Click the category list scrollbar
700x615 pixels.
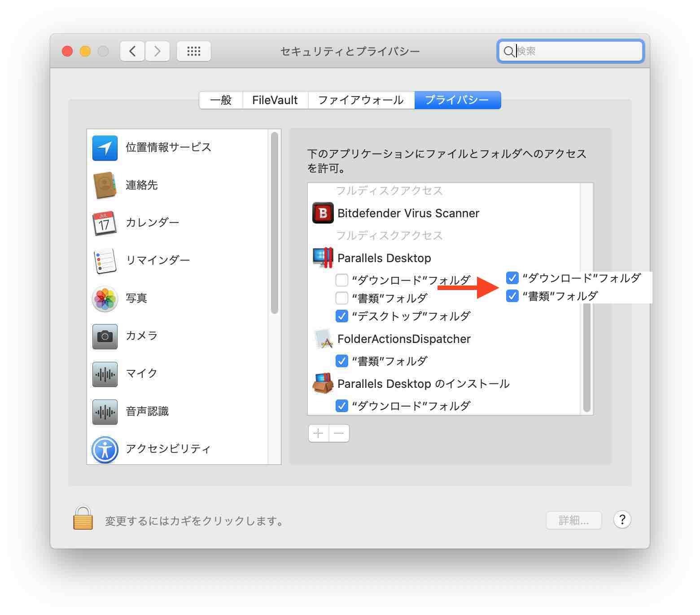coord(275,223)
